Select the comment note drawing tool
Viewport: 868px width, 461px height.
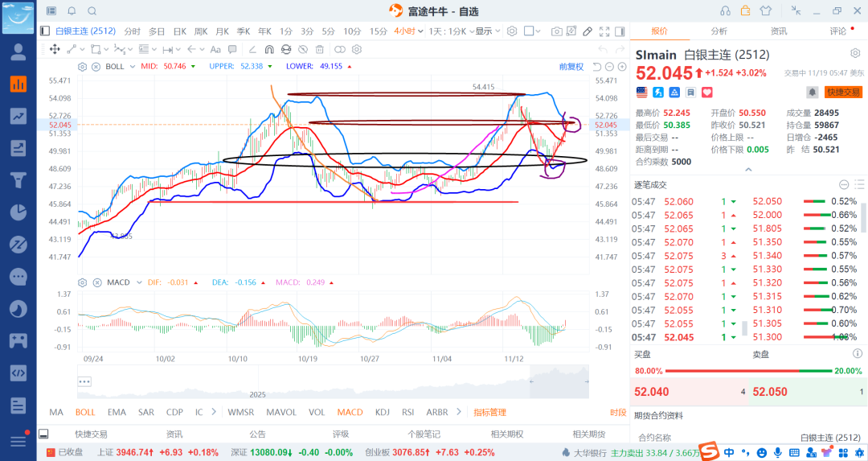[232, 49]
